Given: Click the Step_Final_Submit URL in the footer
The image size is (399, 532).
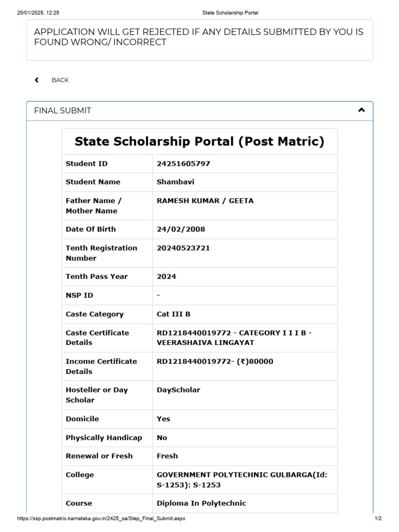Looking at the screenshot, I should [x=101, y=518].
